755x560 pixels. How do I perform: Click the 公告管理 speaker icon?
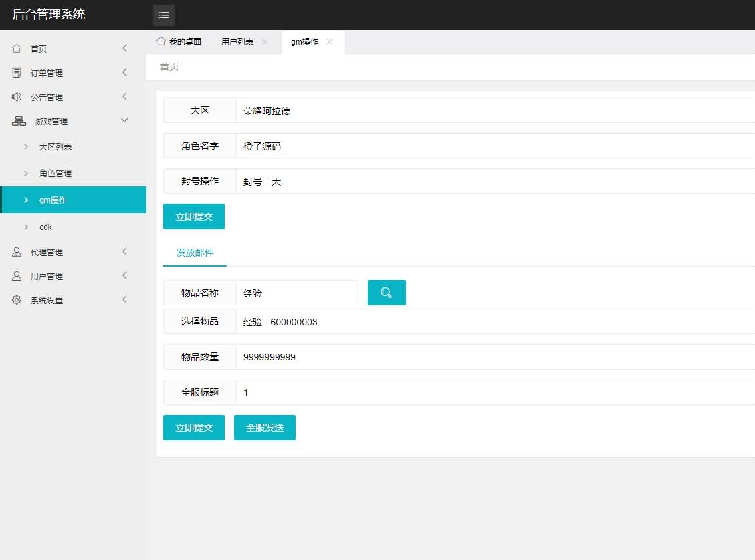click(x=17, y=97)
